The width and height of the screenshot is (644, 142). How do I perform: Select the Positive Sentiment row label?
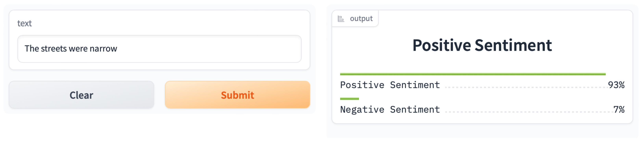point(390,85)
